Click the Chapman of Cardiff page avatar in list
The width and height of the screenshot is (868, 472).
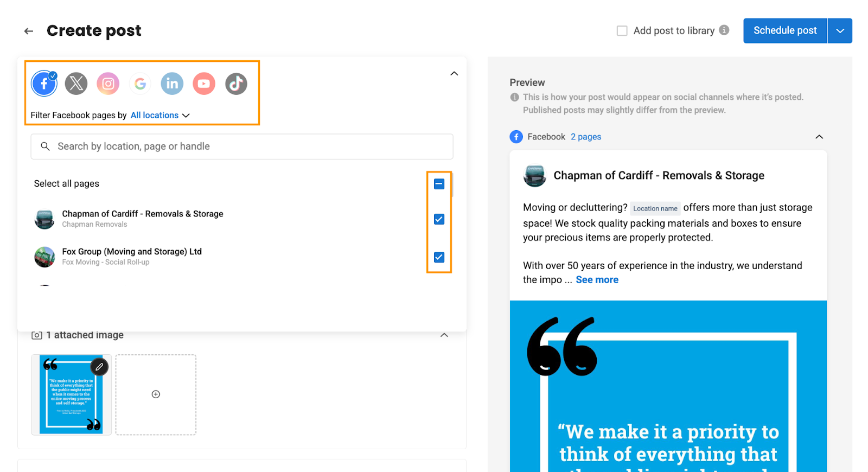pyautogui.click(x=44, y=219)
